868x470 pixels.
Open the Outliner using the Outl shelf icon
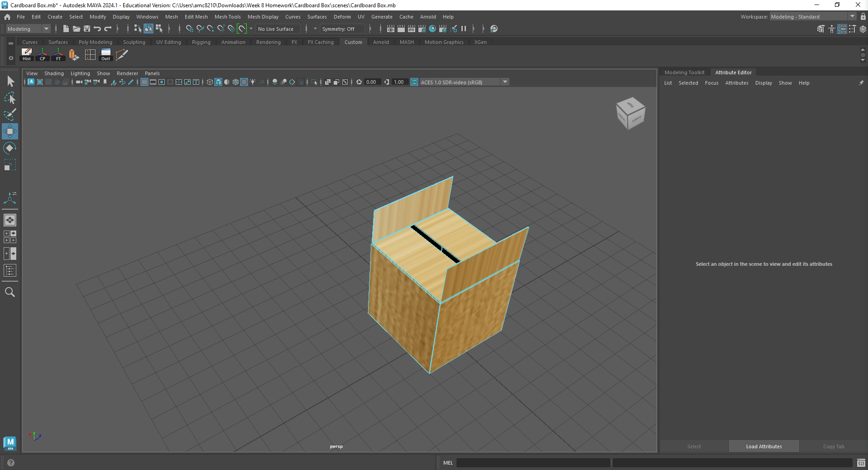105,55
